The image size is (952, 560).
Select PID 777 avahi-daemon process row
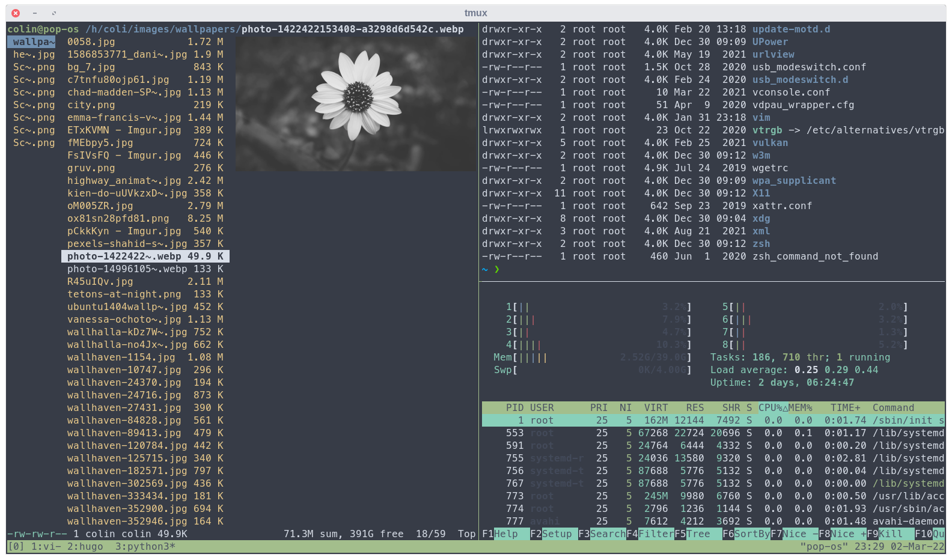coord(713,522)
